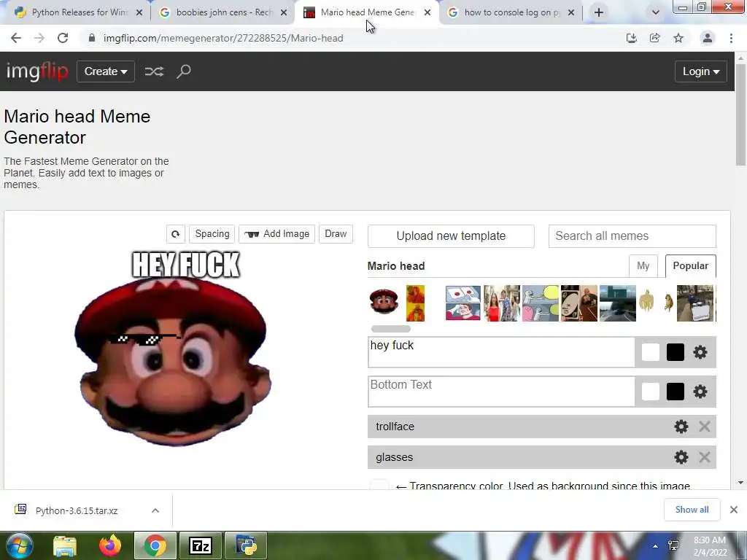Select the UNO Draw 25 template thumbnail

[578, 303]
